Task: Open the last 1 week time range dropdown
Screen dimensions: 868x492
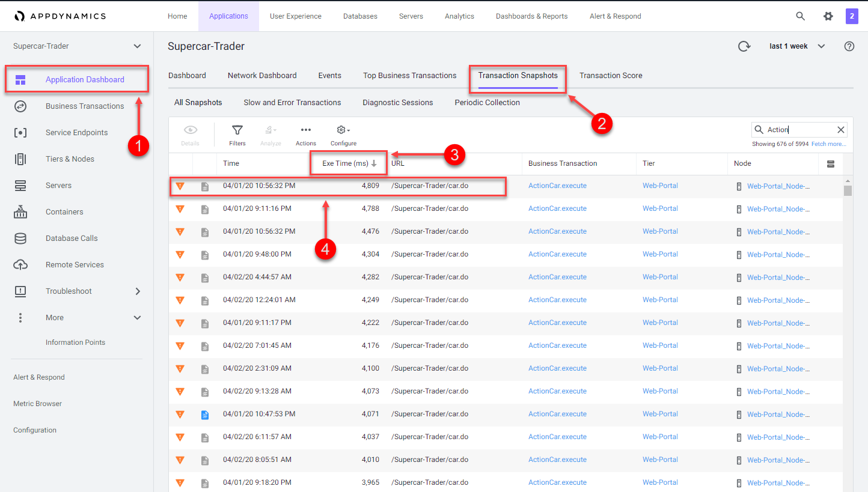Action: [797, 46]
